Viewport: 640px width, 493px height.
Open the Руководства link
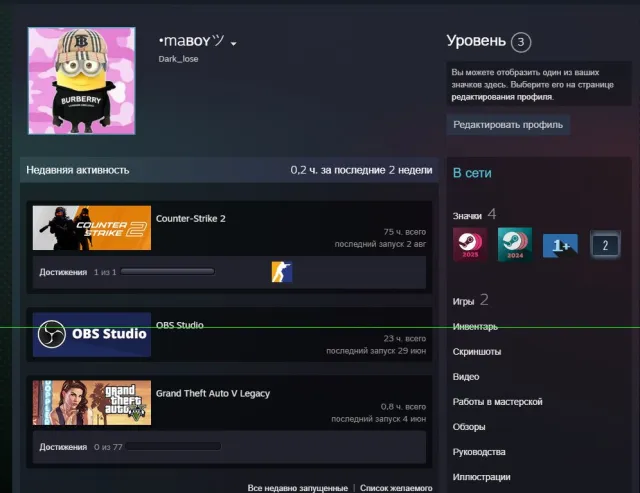tap(479, 452)
